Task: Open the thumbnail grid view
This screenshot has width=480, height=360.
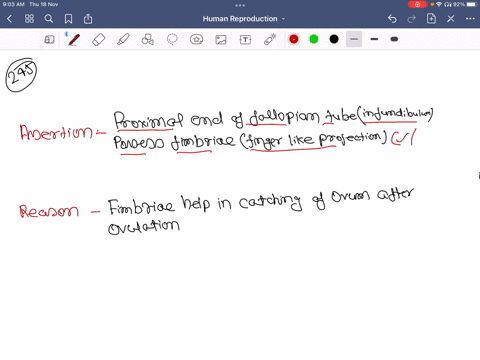Action: point(29,19)
